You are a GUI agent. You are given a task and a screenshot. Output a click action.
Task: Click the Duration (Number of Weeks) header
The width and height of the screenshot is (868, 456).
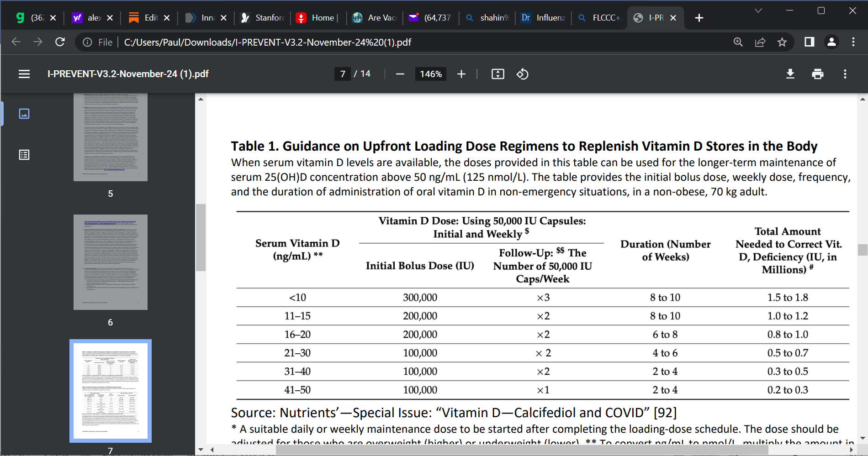click(666, 251)
